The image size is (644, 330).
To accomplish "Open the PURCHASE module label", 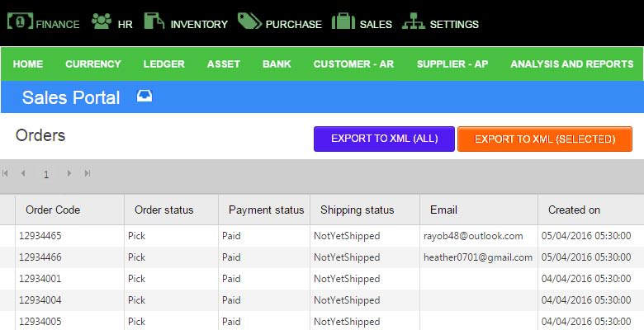I will [294, 24].
